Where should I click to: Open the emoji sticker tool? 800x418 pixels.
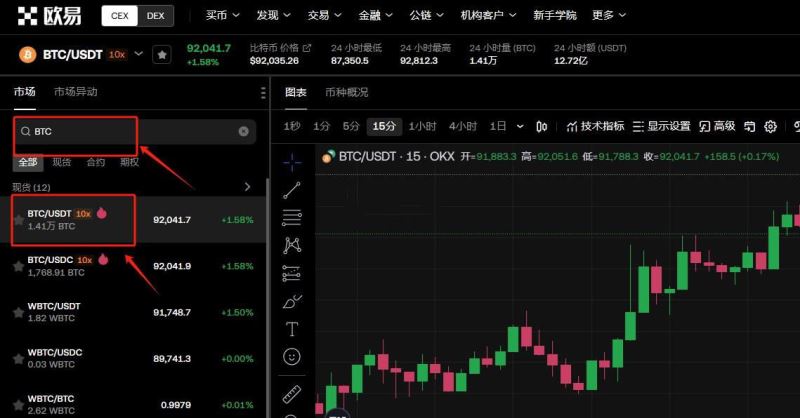pyautogui.click(x=292, y=356)
